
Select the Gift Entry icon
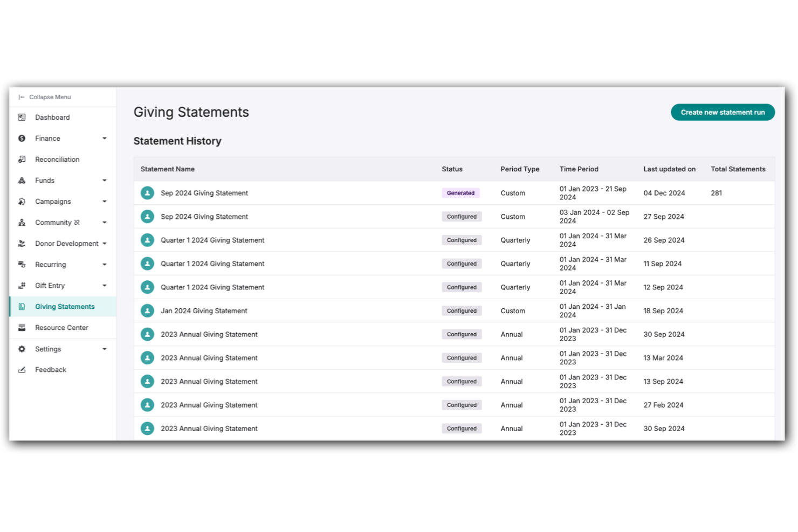point(22,285)
